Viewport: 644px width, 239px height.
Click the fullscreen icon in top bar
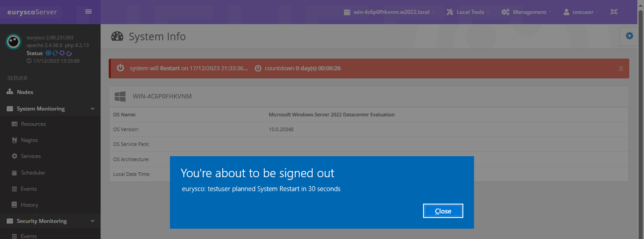[x=614, y=12]
